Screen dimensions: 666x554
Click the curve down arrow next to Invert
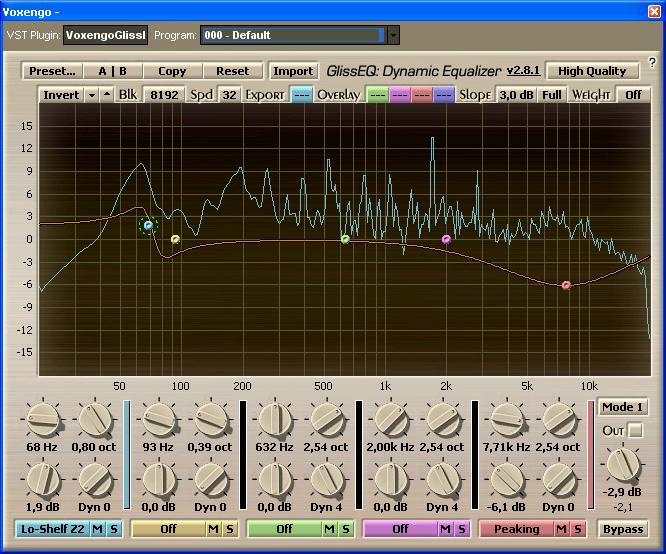(x=91, y=95)
